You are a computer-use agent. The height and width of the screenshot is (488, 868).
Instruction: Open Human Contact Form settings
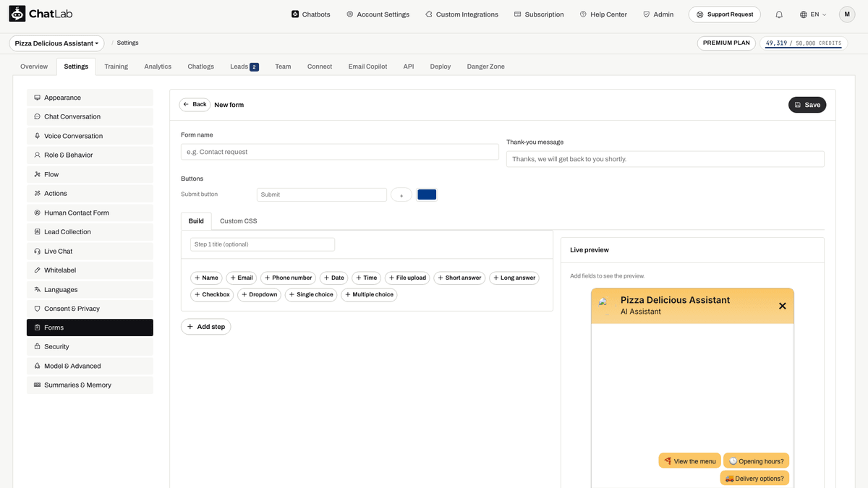[x=90, y=213]
